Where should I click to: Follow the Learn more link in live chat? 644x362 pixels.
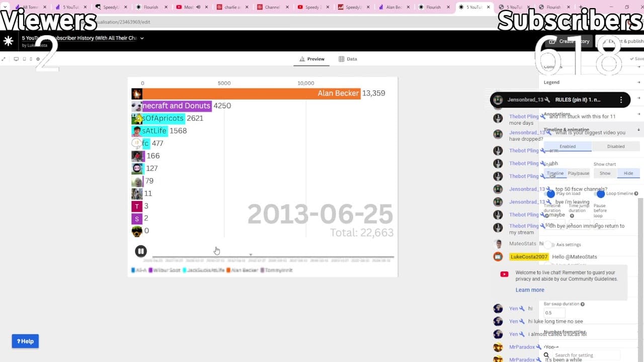tap(530, 290)
